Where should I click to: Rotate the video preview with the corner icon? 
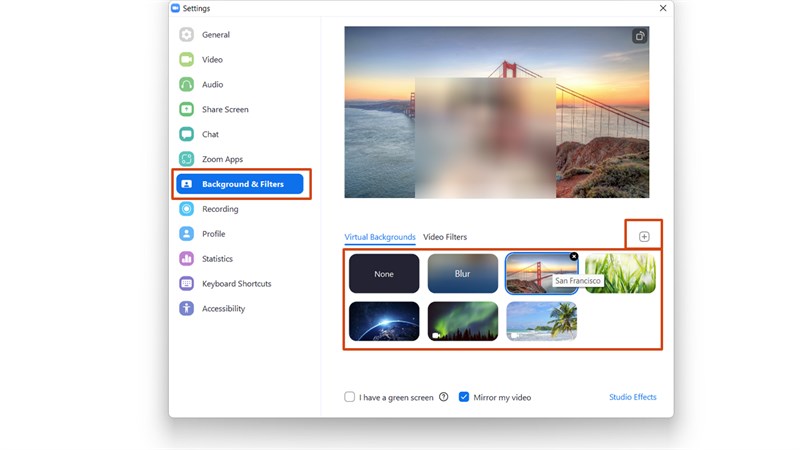[639, 36]
